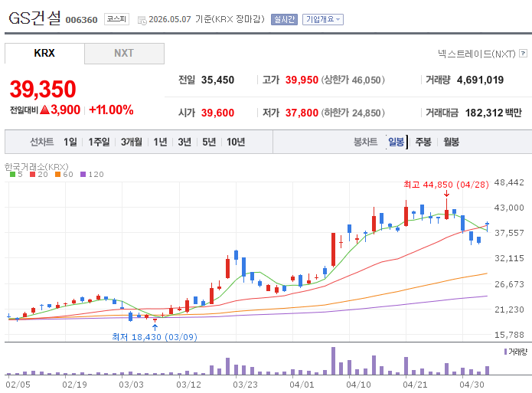
Task: Click the 최고 44,850 (04/28) annotation
Action: click(x=446, y=185)
